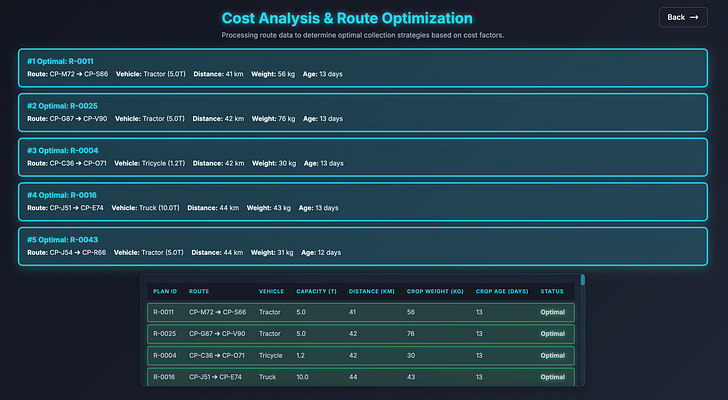This screenshot has height=400, width=728.
Task: Click Weight 56 kg in R-0011 card
Action: [273, 74]
